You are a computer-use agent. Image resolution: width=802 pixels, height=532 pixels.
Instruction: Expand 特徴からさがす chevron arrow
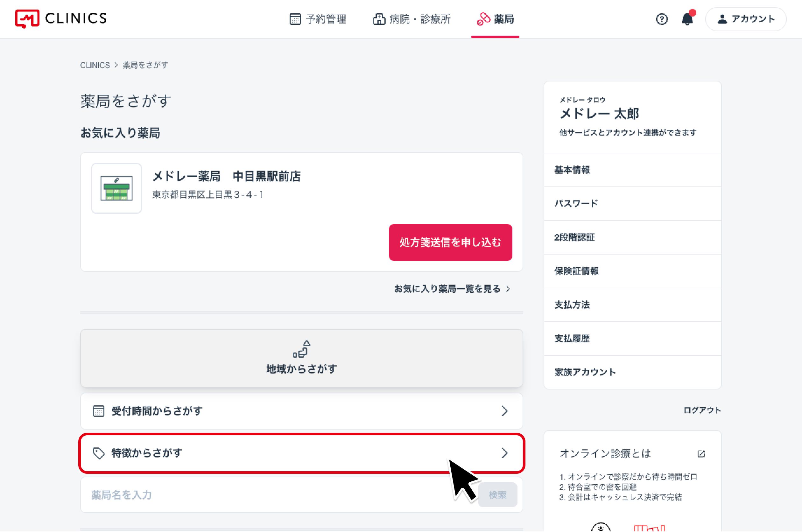tap(504, 453)
